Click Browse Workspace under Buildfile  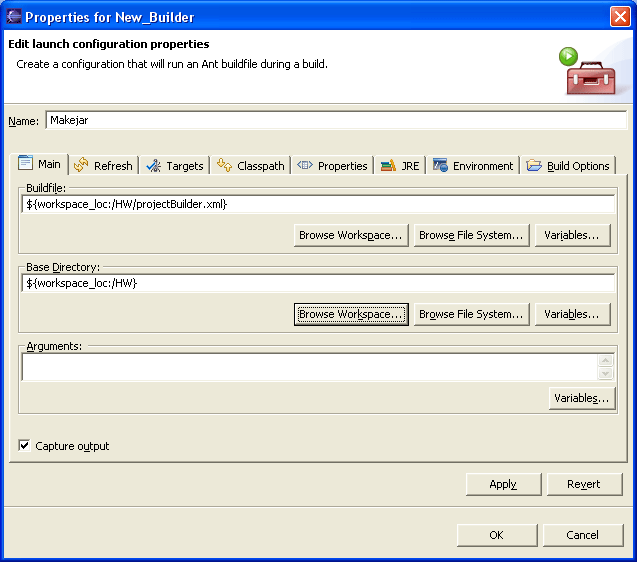351,235
